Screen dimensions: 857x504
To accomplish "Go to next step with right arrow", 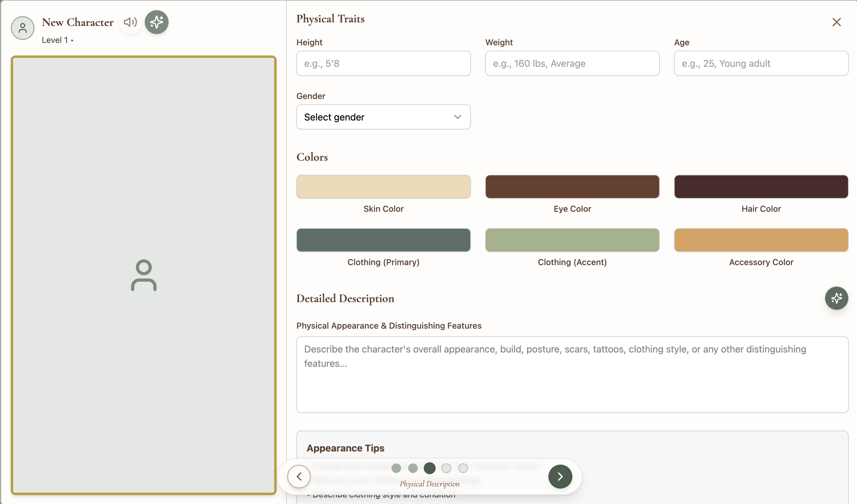I will pos(560,477).
